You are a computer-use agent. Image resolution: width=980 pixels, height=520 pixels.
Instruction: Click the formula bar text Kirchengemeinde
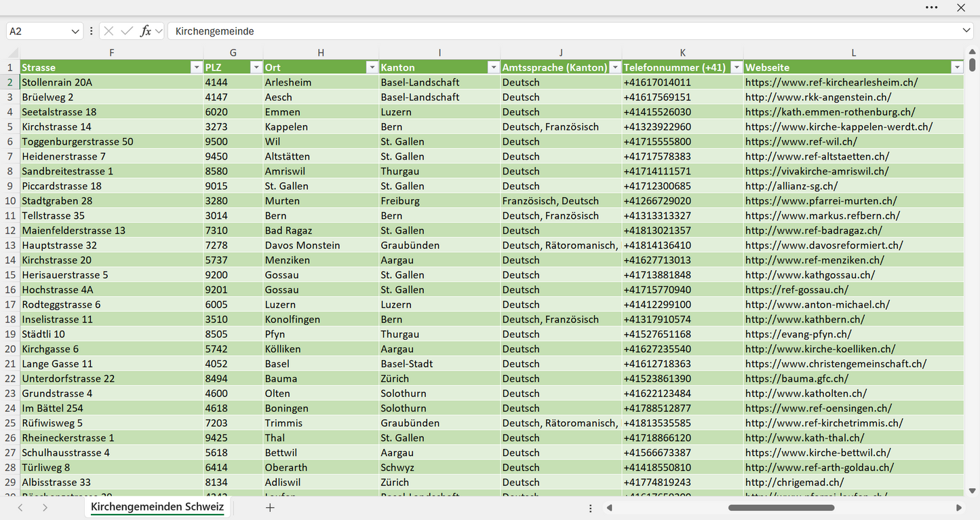pos(214,31)
